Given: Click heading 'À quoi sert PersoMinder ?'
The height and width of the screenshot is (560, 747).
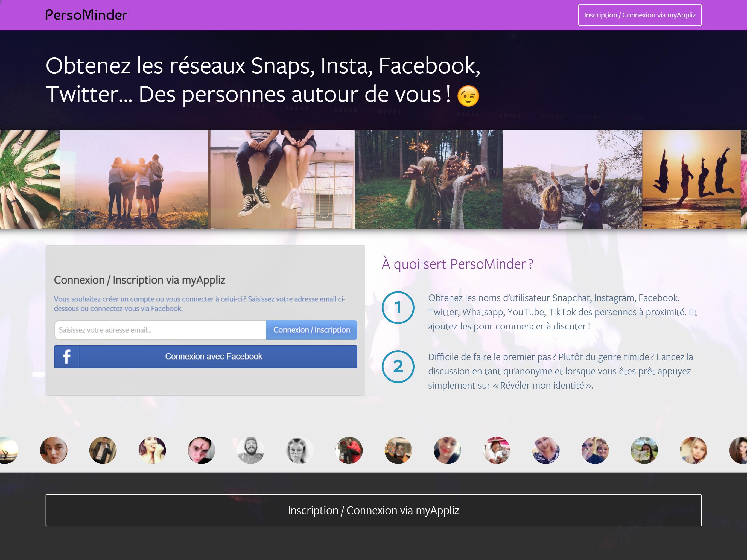Looking at the screenshot, I should pyautogui.click(x=457, y=264).
